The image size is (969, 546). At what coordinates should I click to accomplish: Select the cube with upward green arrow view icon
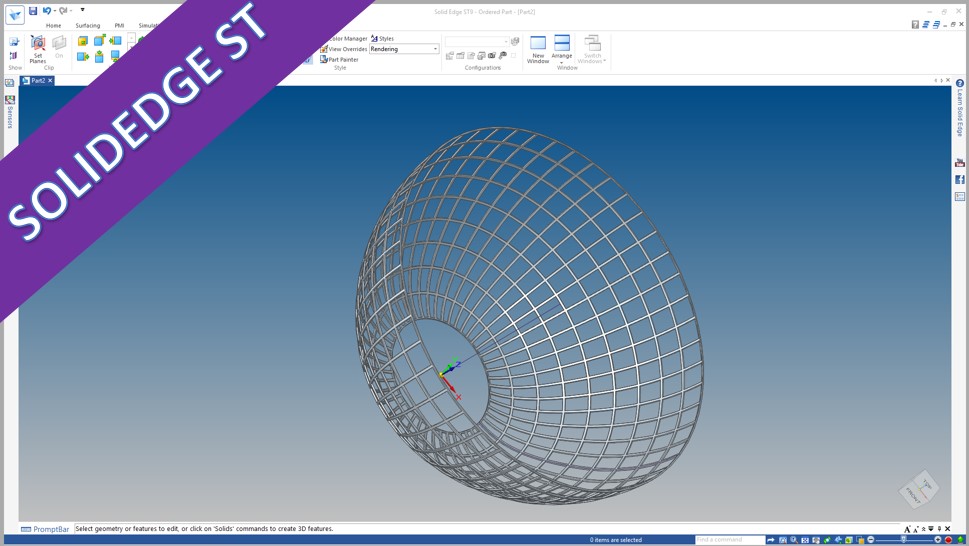(99, 57)
